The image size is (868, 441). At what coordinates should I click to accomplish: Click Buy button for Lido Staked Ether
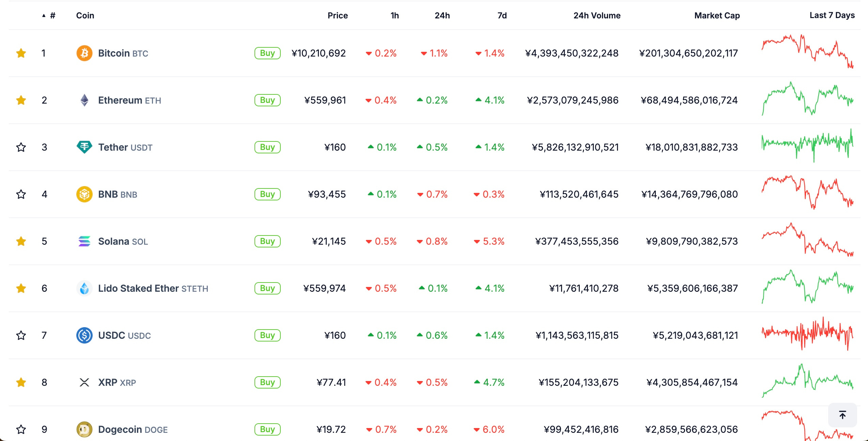(x=267, y=288)
